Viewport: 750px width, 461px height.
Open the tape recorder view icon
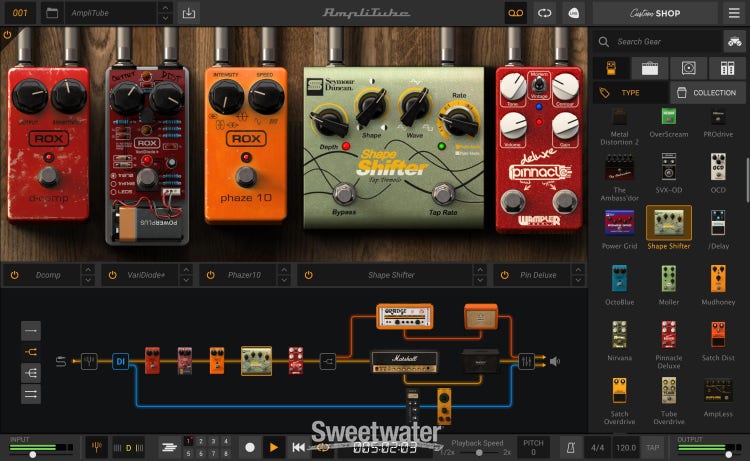pyautogui.click(x=514, y=13)
